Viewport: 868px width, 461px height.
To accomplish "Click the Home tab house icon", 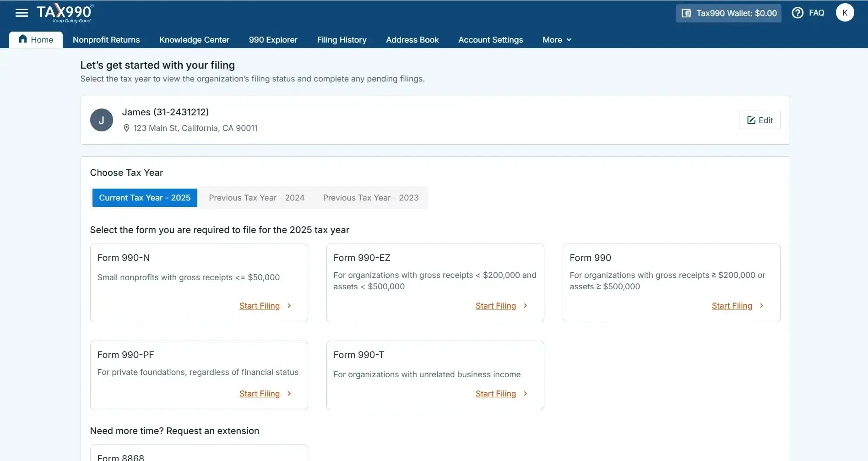I will 22,39.
